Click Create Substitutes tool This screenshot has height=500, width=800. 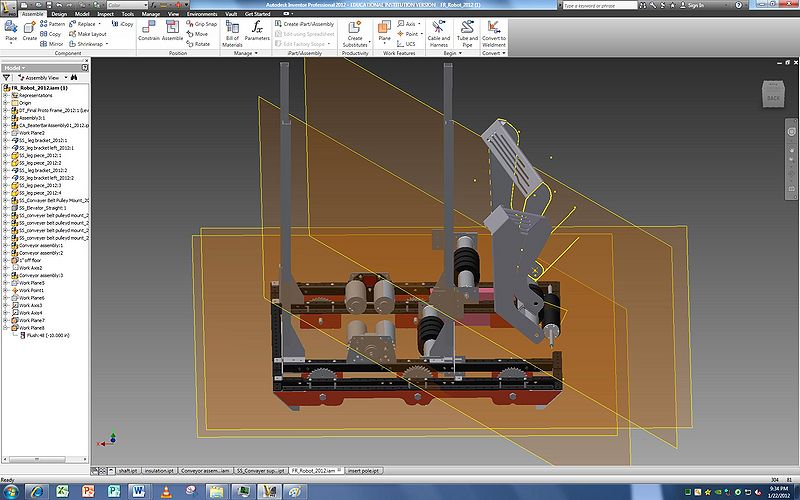(355, 34)
